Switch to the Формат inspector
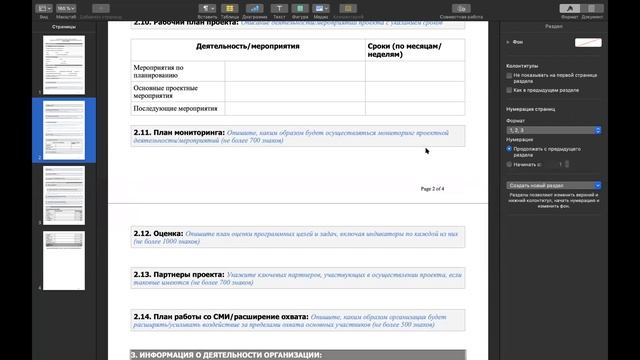 click(570, 8)
